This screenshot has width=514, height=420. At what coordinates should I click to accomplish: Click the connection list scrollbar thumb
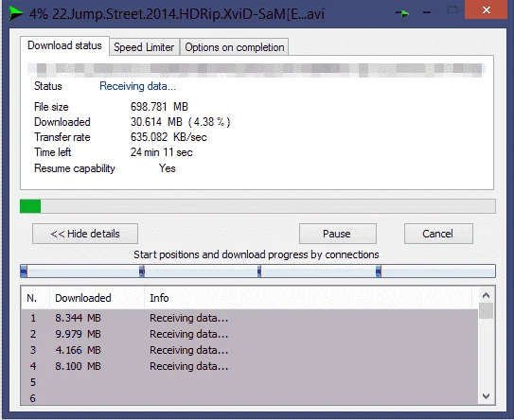pyautogui.click(x=486, y=310)
